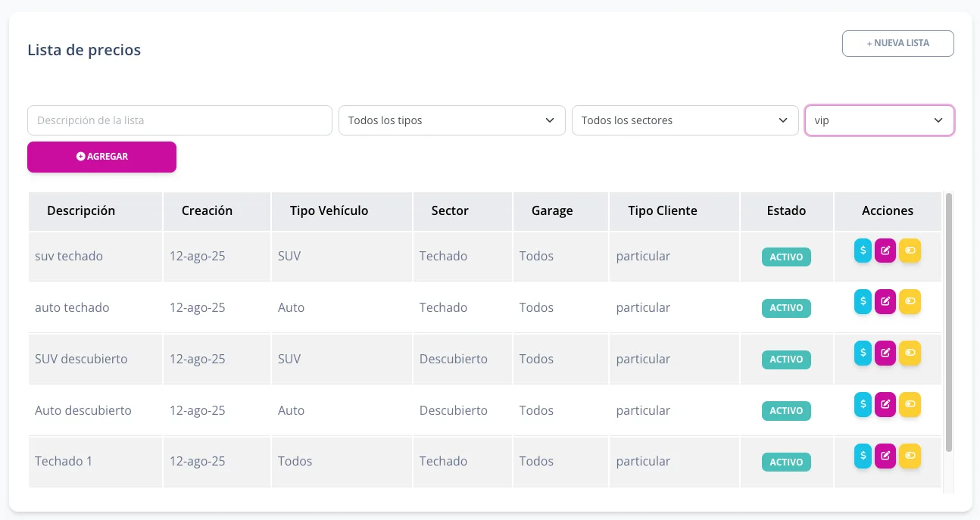Toggle status of SUV descubierto list
Viewport: 980px width, 520px height.
[910, 353]
